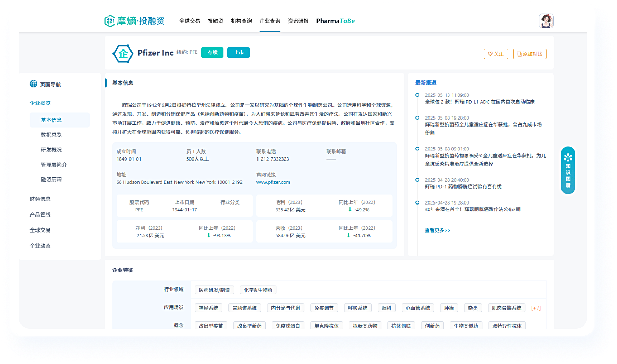Click the 改良型疫苗 concept tag
Viewport: 617px width, 364px height.
[211, 326]
